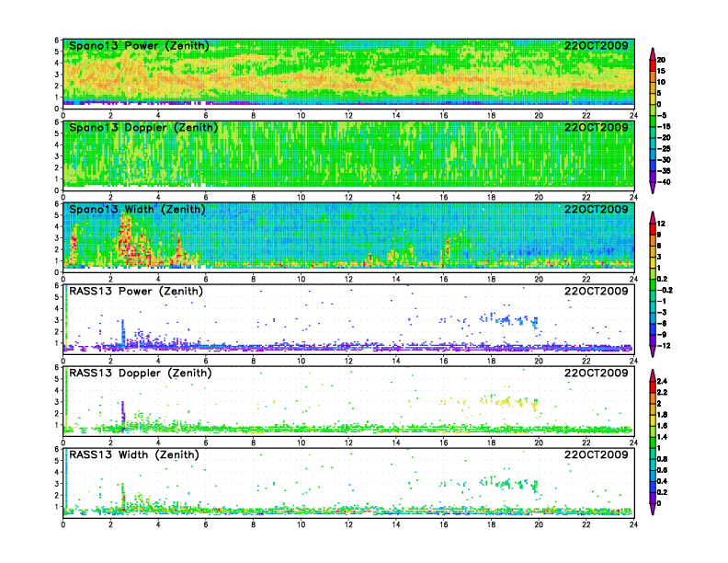Click the 1.4 label on the bottom colorbar
728x563 pixels.
[x=662, y=437]
